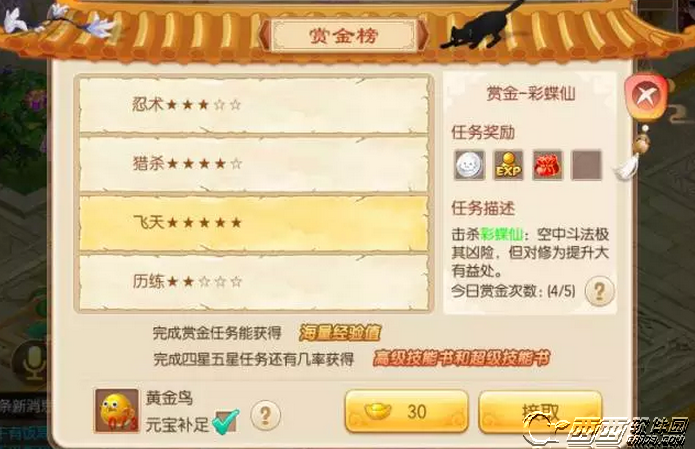Click the 接取 accept button
This screenshot has height=449, width=695.
540,412
